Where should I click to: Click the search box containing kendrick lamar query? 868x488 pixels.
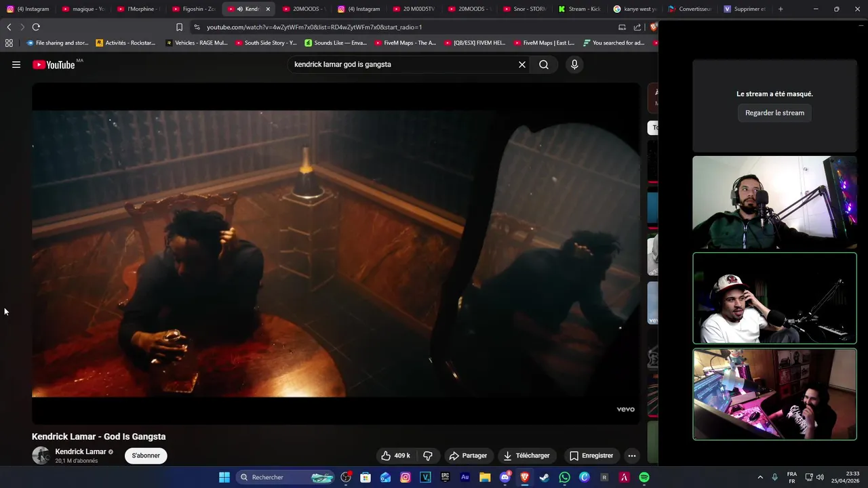tap(403, 64)
